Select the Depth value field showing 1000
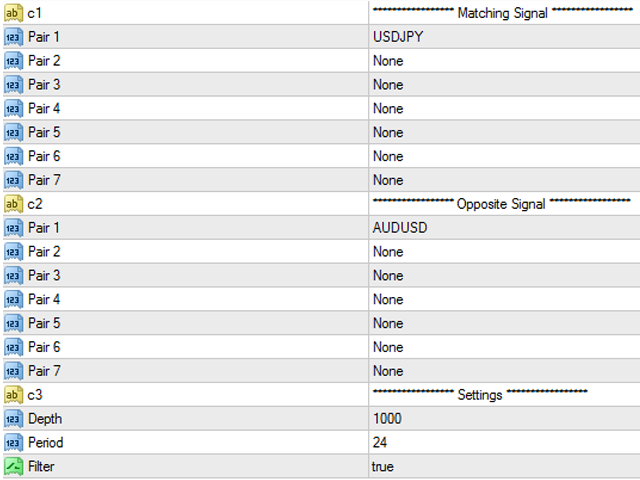The image size is (640, 480). point(504,419)
